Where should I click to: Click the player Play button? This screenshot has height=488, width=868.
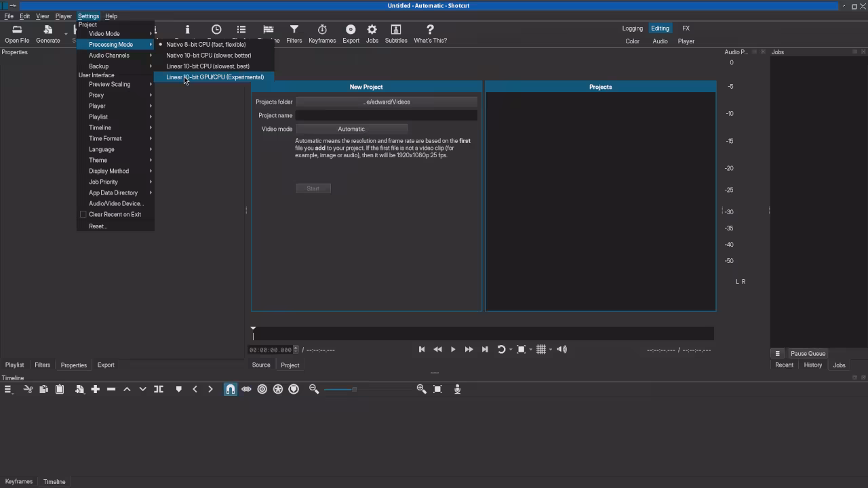453,350
